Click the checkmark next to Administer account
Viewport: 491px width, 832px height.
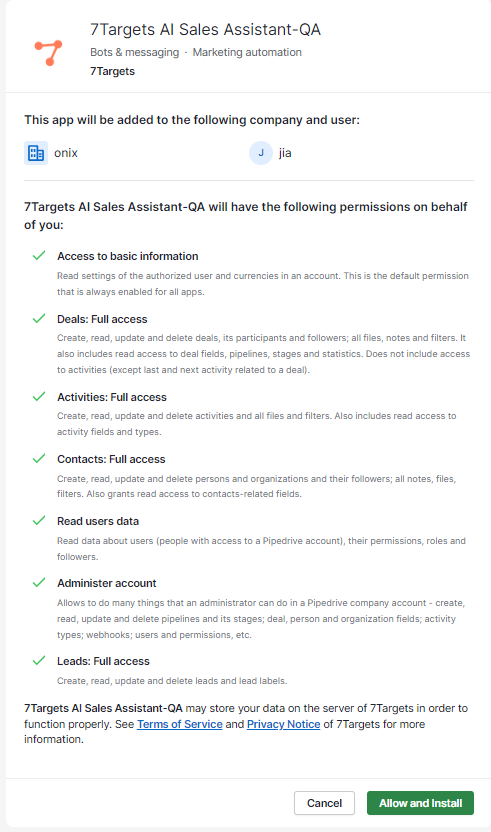click(x=39, y=583)
